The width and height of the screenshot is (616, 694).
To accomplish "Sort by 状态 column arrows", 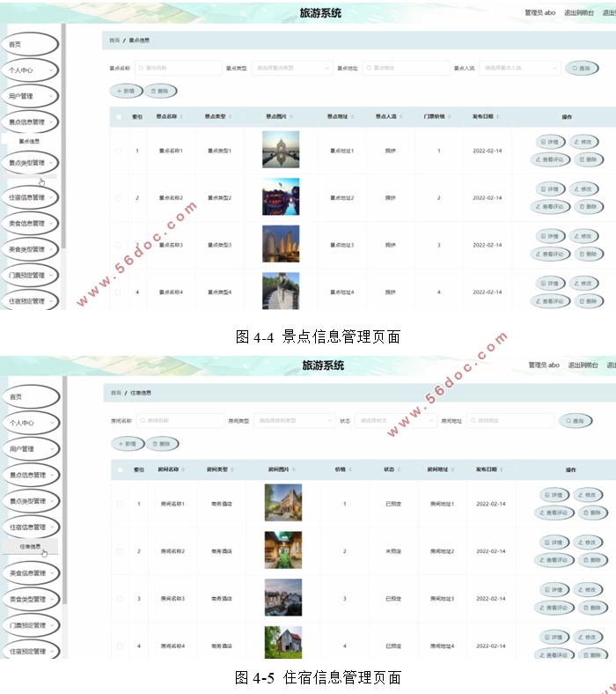I will tap(399, 469).
